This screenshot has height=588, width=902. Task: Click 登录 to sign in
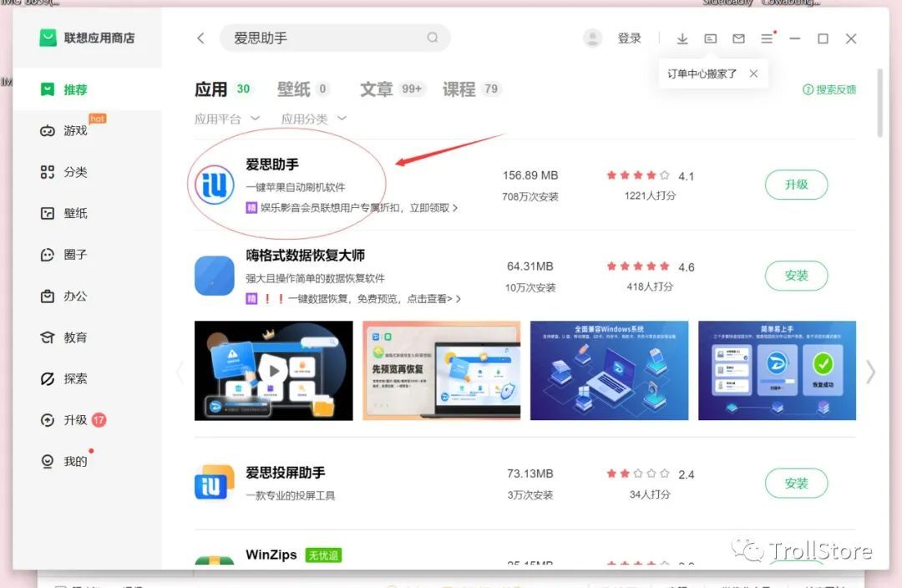point(629,38)
